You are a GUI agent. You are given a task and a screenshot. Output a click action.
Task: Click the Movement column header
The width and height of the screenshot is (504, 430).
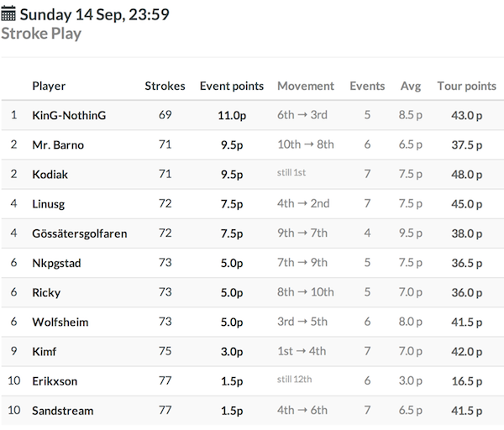pos(306,86)
